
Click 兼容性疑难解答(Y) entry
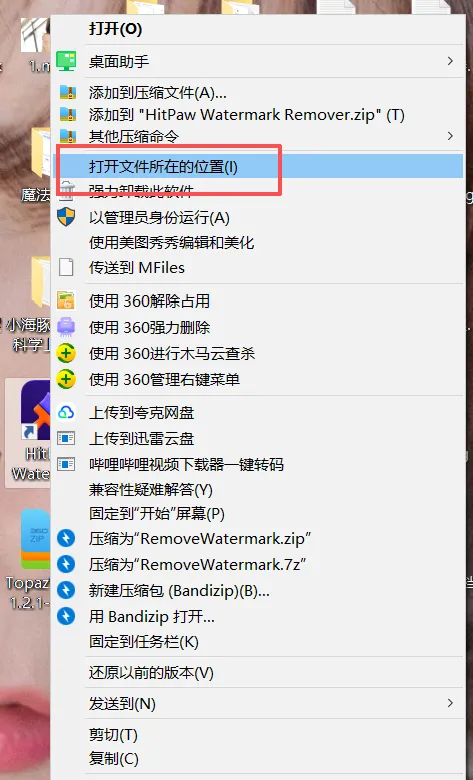(x=258, y=490)
